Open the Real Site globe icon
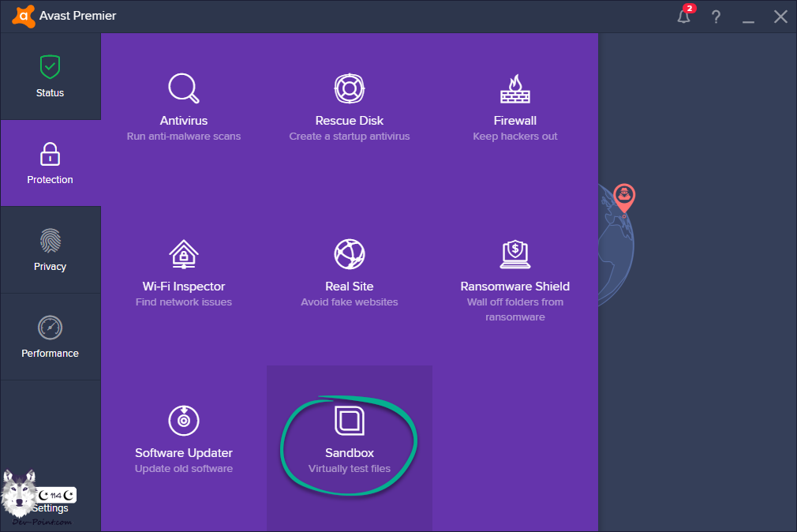 [x=349, y=254]
